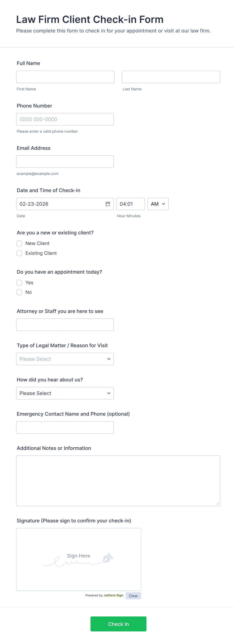Click the Email Address text box

[x=65, y=162]
